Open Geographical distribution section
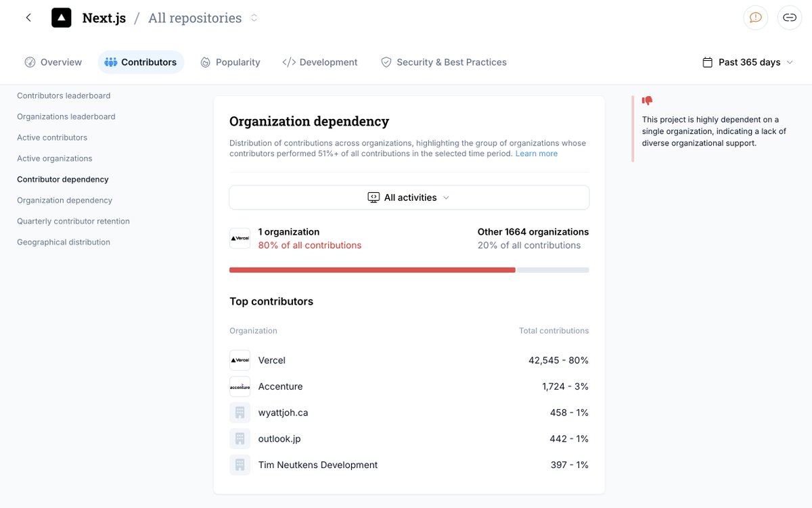This screenshot has height=508, width=812. [64, 243]
